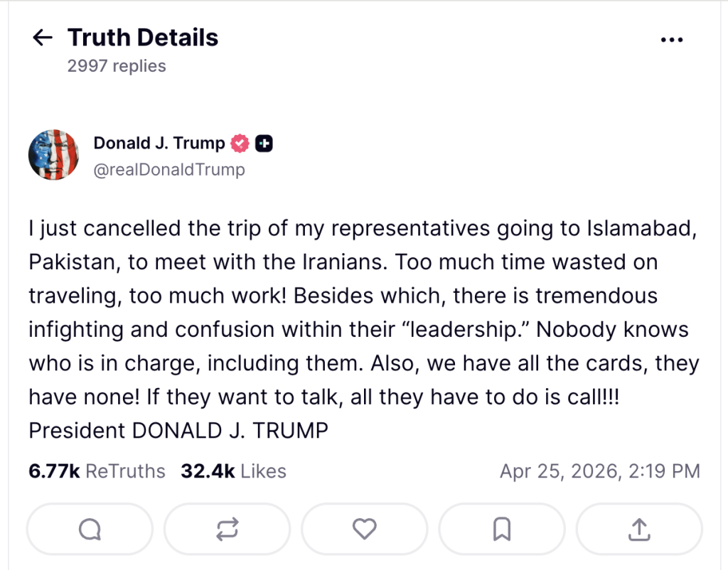Bookmark this Truth post
The width and height of the screenshot is (728, 570).
click(501, 529)
